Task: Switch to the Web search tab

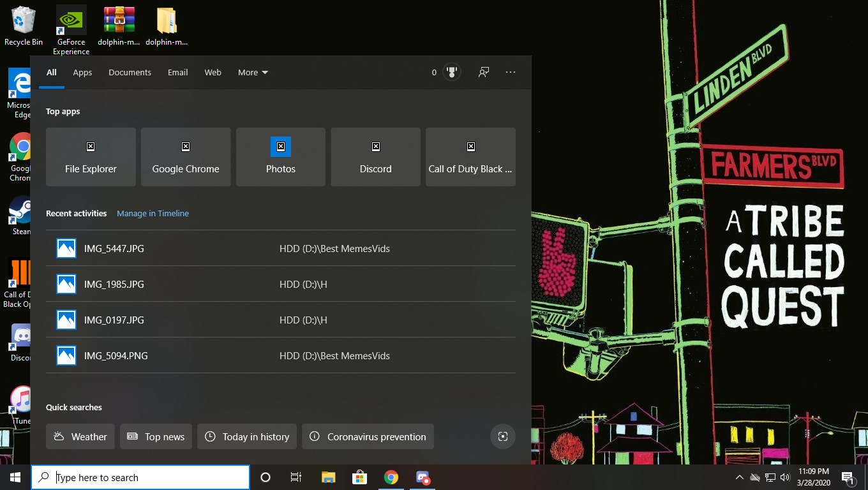Action: 213,72
